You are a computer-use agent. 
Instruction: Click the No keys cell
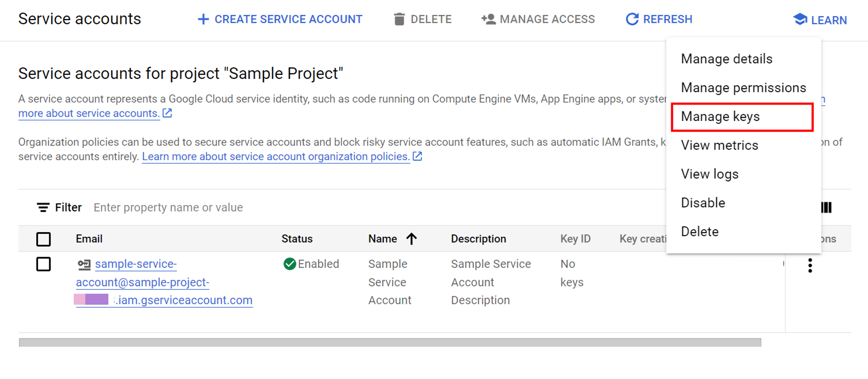pyautogui.click(x=572, y=273)
